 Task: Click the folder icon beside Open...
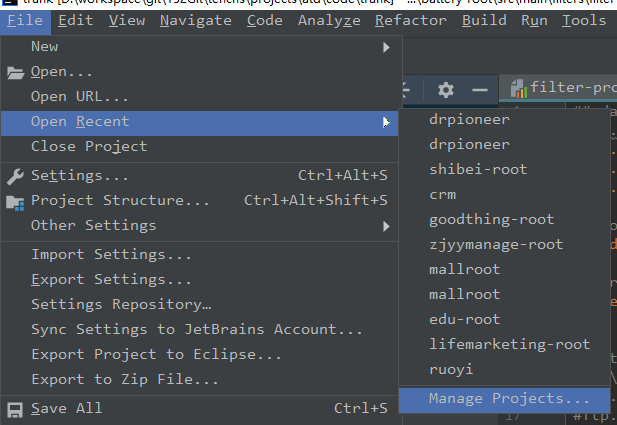15,72
